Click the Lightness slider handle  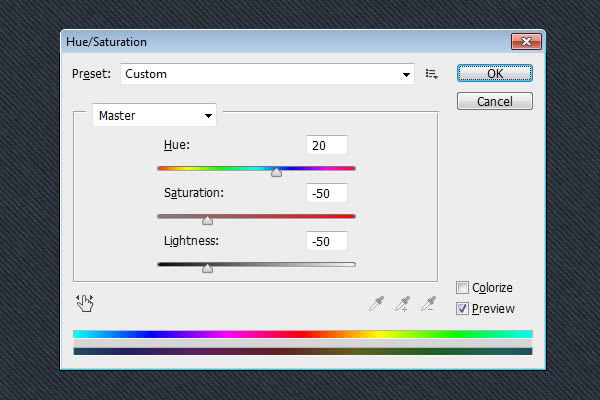(207, 268)
